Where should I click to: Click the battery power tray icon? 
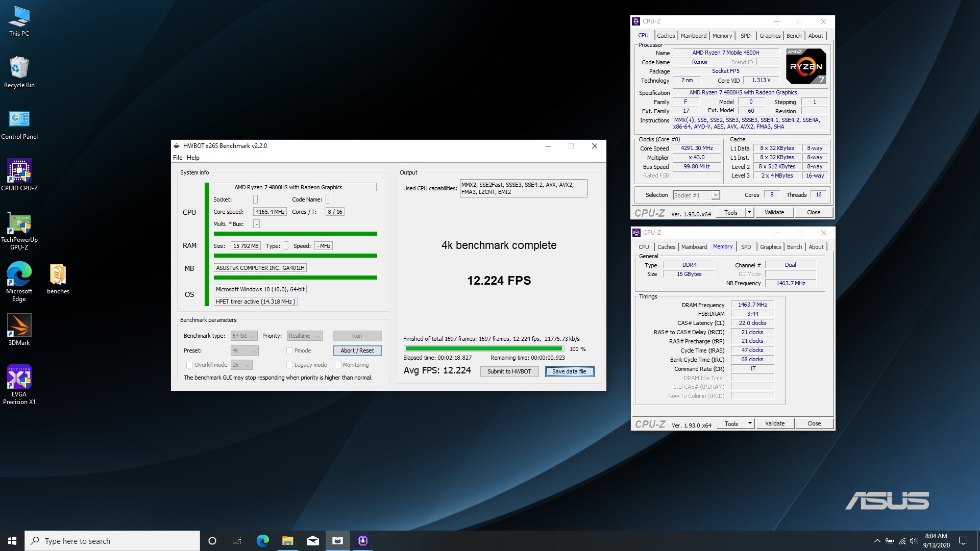tap(889, 541)
